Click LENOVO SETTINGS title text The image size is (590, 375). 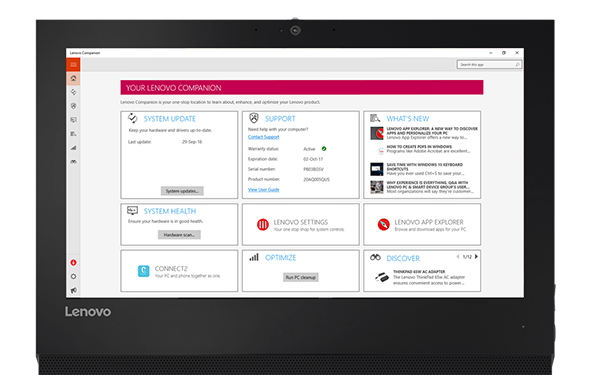[x=301, y=222]
